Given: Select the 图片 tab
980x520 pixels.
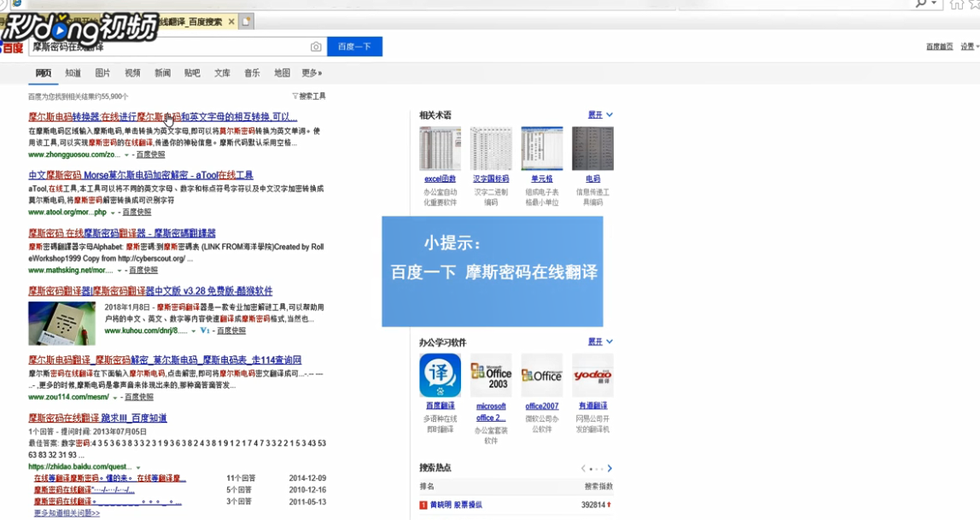Looking at the screenshot, I should click(102, 73).
